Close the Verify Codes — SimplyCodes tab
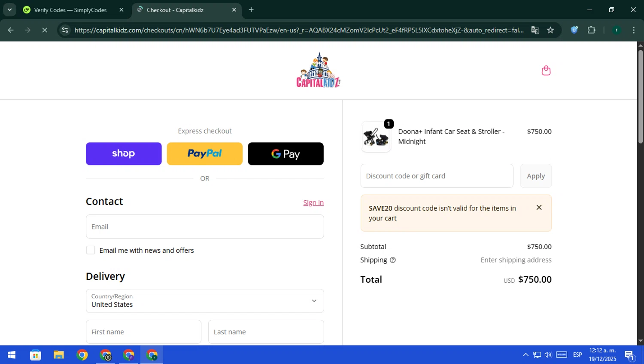644x364 pixels. point(122,10)
